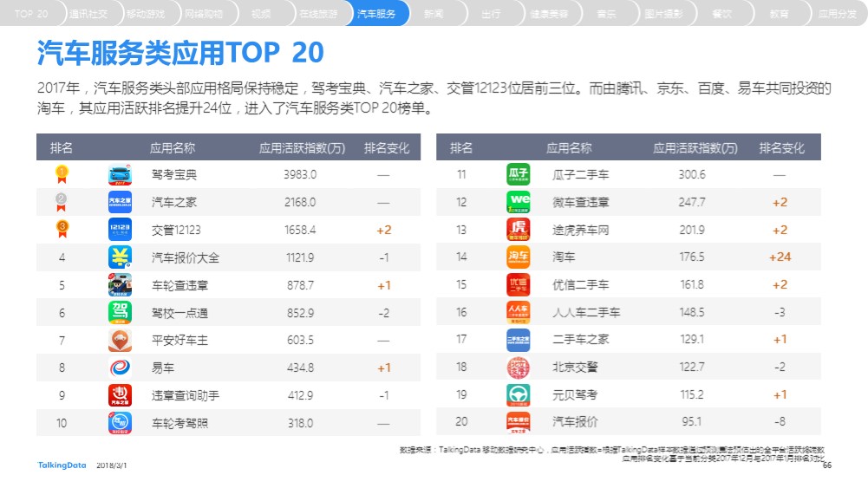The image size is (868, 488).
Task: Open the 应用分发 tab
Action: 838,14
